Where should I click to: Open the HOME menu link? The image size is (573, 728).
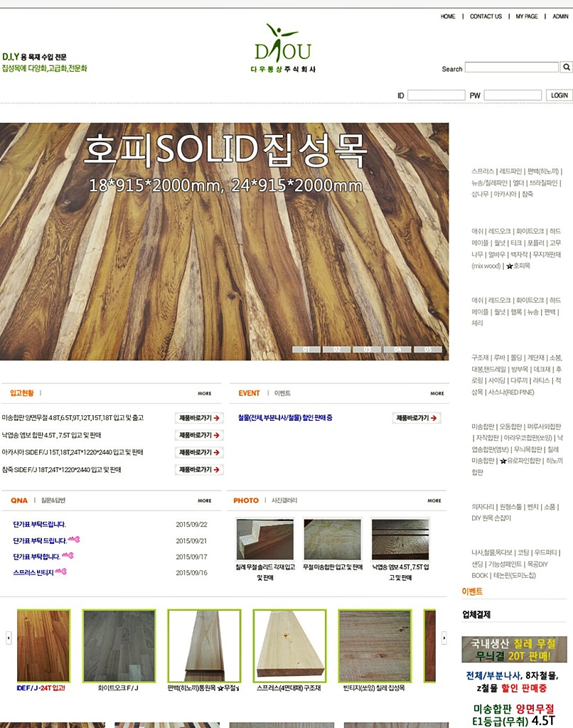(448, 16)
